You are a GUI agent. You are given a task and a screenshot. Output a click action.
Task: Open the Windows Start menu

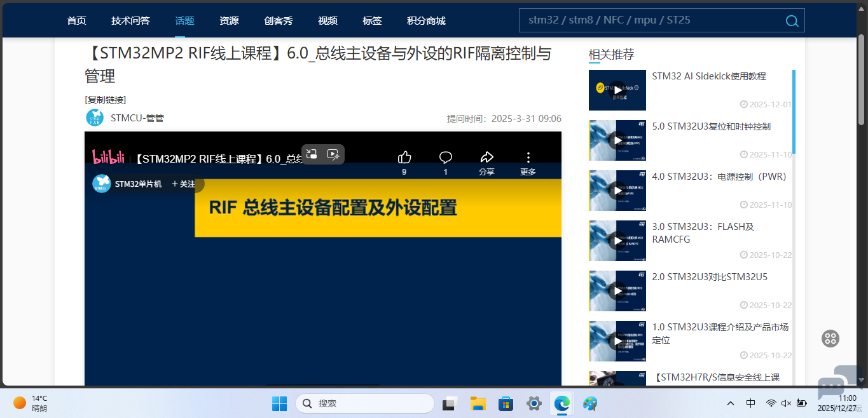tap(279, 403)
